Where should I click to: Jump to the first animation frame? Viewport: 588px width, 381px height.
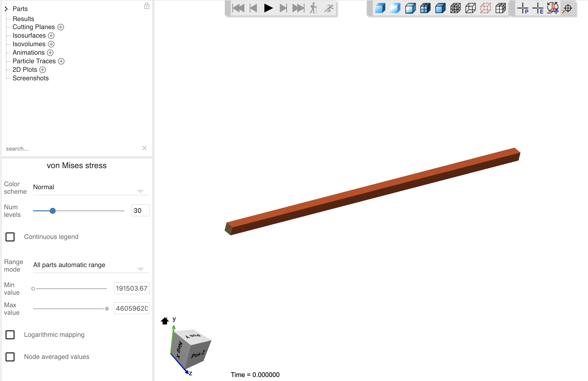(x=238, y=8)
